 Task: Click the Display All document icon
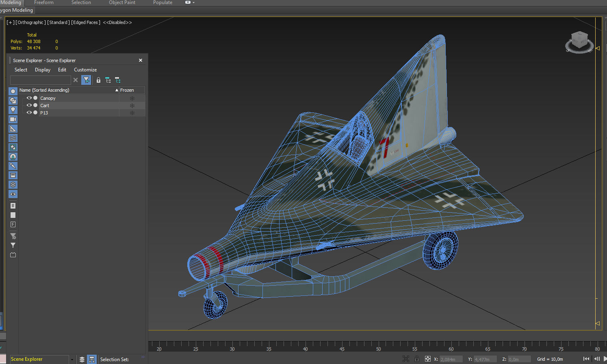tap(13, 206)
